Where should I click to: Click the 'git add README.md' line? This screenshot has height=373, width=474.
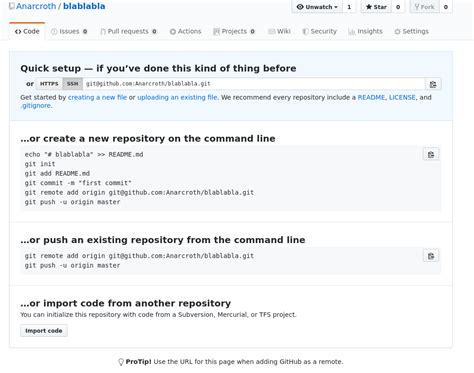(57, 174)
